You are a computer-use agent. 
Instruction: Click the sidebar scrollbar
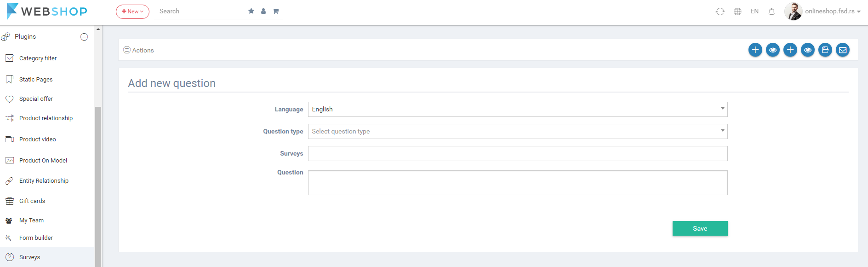(98, 186)
